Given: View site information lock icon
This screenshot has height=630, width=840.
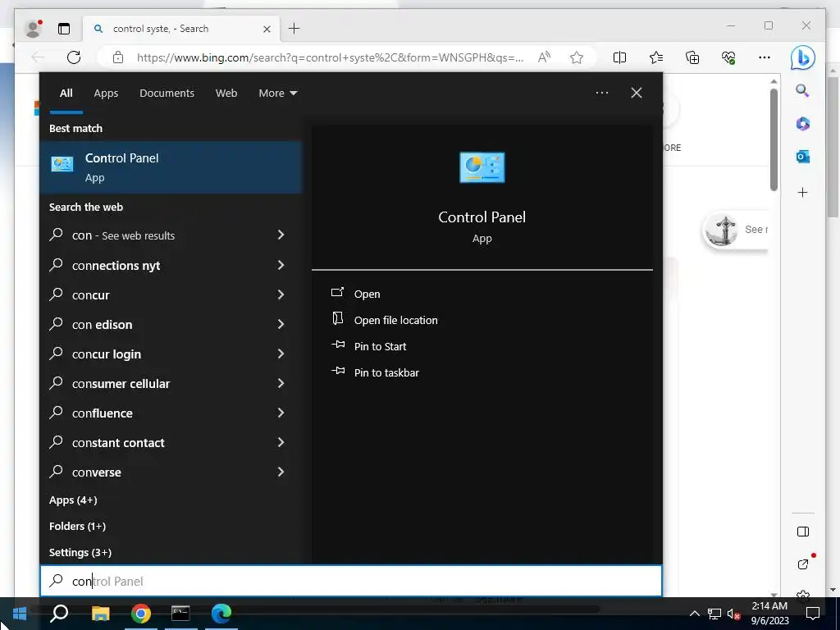Looking at the screenshot, I should [118, 57].
